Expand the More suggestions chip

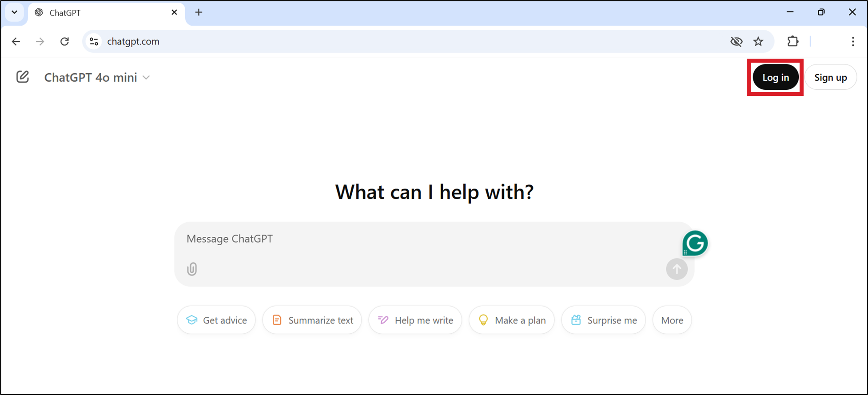coord(672,320)
